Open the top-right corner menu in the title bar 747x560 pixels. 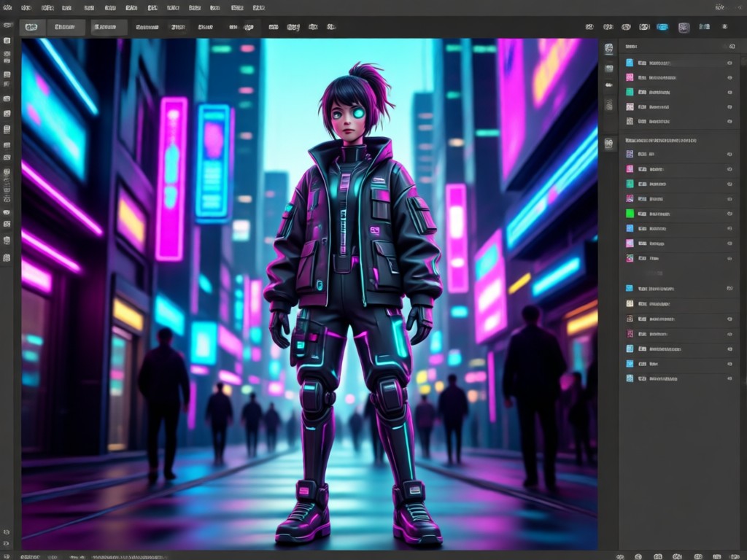[719, 7]
